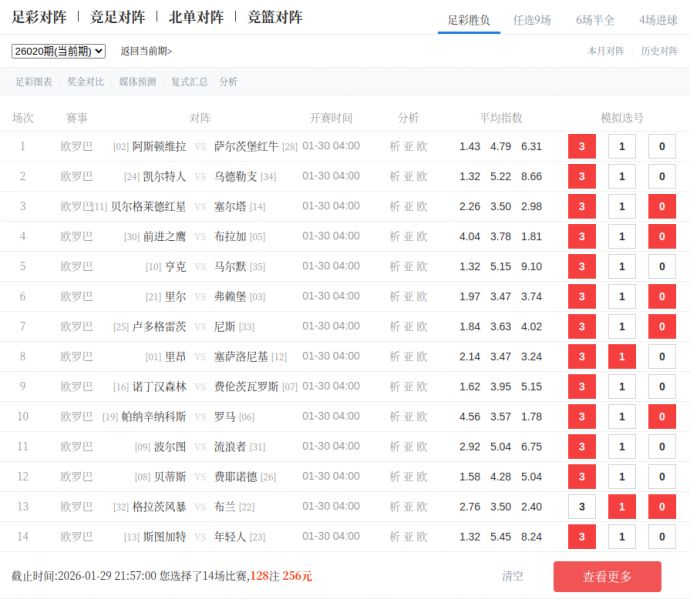
Task: Switch to the 6场半全 tab
Action: click(595, 19)
